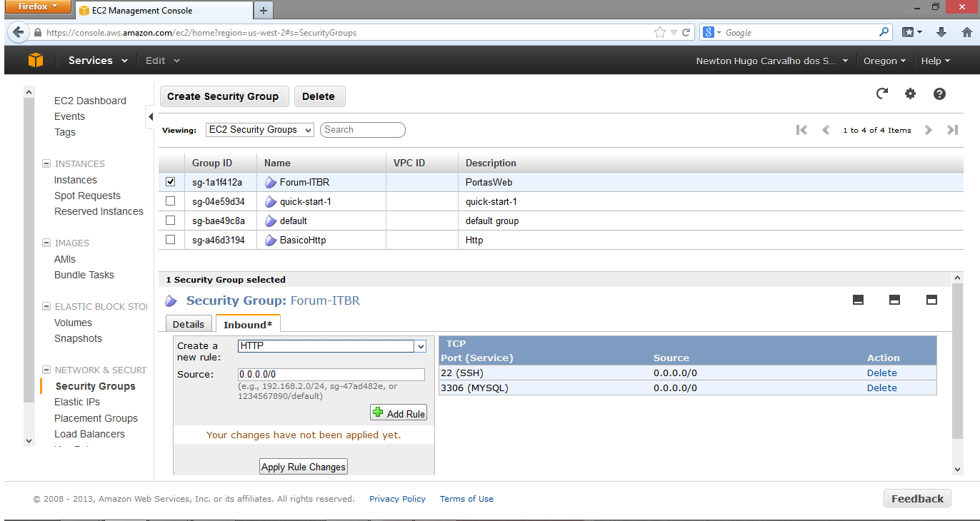Open the Oregon region dropdown
The height and width of the screenshot is (521, 980).
[884, 61]
